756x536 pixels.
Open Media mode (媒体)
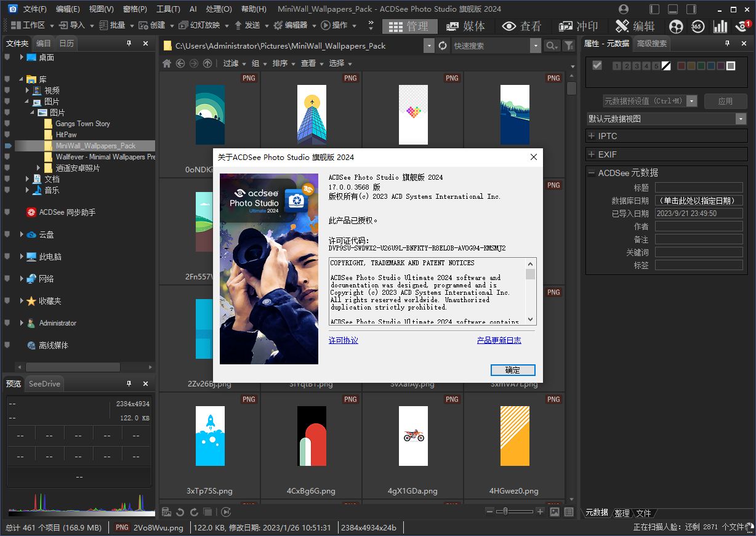click(466, 26)
